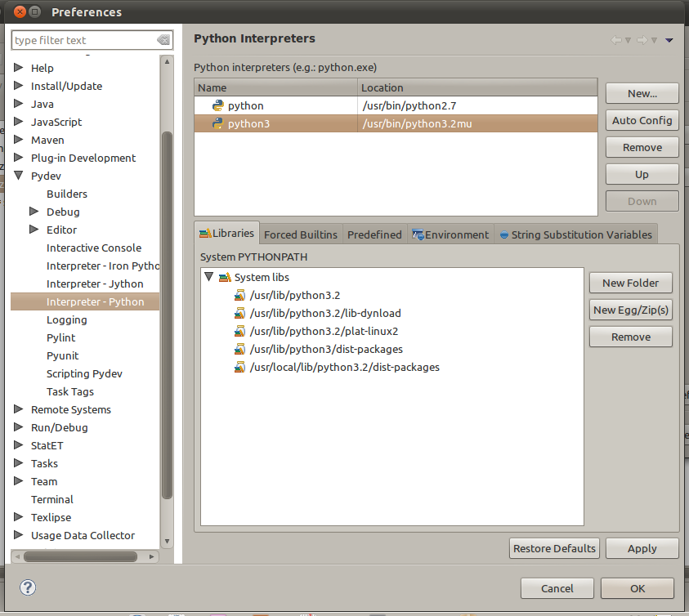Viewport: 689px width, 616px height.
Task: Switch to the Forced Builtins tab
Action: [x=301, y=234]
